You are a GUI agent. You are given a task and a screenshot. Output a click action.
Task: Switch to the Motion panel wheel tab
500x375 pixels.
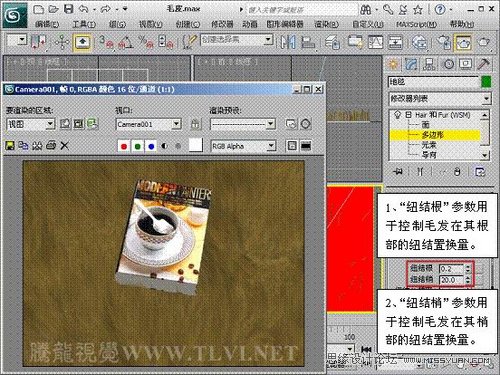point(448,63)
